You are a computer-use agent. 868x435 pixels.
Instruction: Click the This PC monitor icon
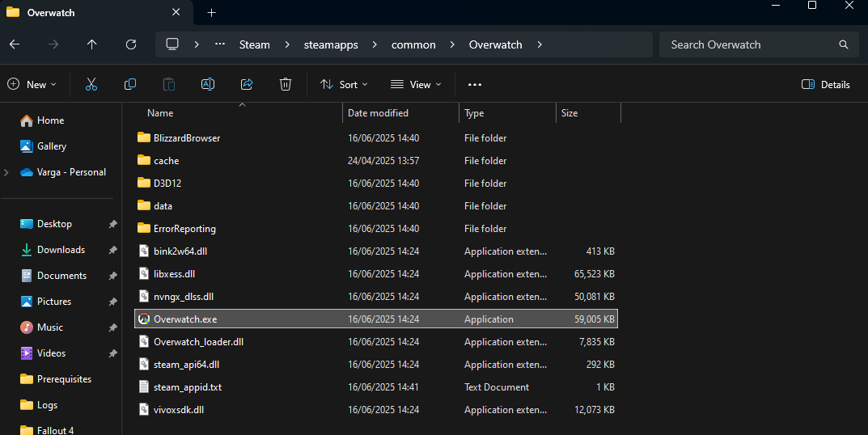click(173, 44)
